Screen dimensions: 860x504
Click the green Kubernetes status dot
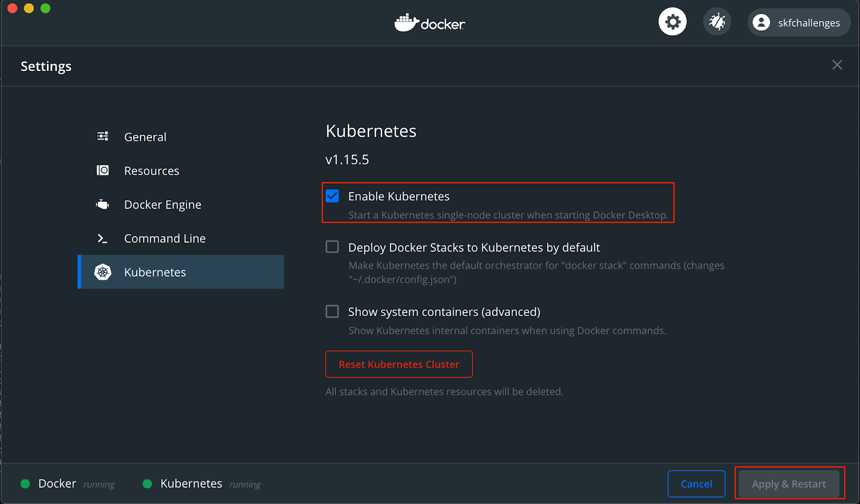(147, 484)
